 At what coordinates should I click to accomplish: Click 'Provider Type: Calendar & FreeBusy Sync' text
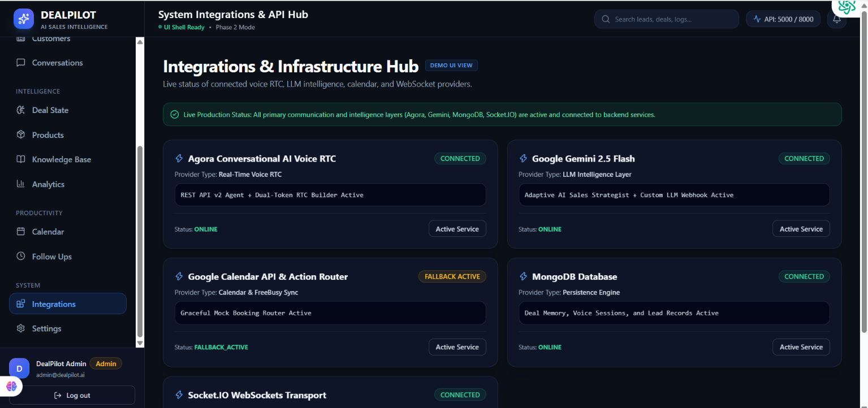point(236,293)
